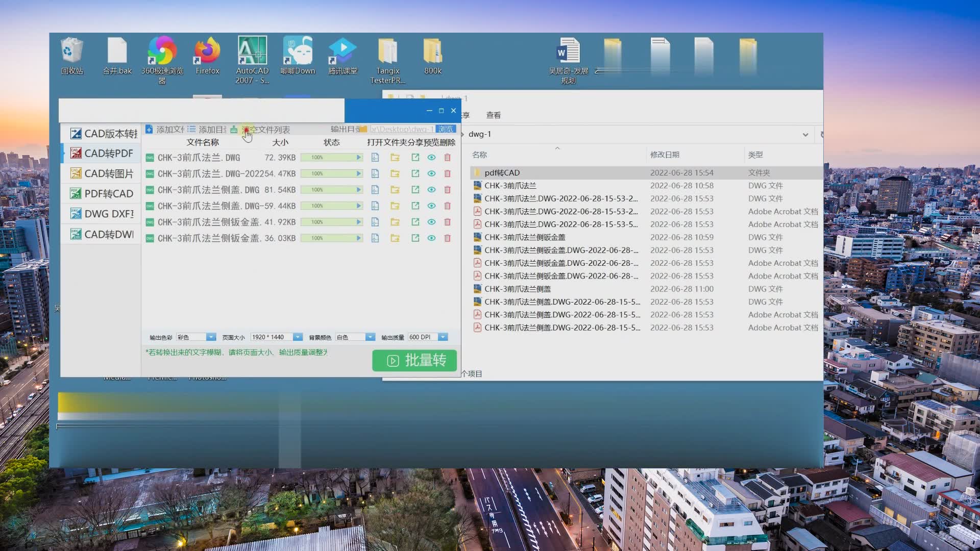This screenshot has height=551, width=980.
Task: Open output folder for CHK-3前爪法兰侧盖.DWG (81.54KB)
Action: click(395, 190)
